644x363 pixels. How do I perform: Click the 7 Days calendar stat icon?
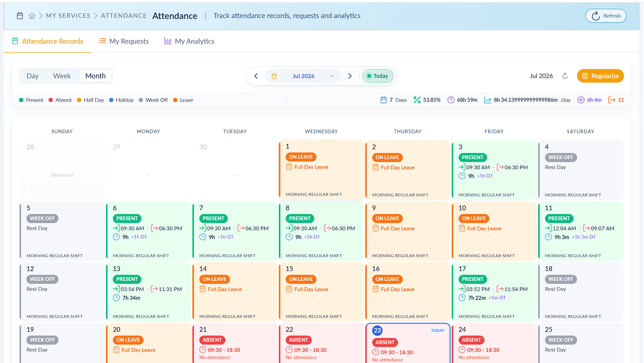[383, 100]
